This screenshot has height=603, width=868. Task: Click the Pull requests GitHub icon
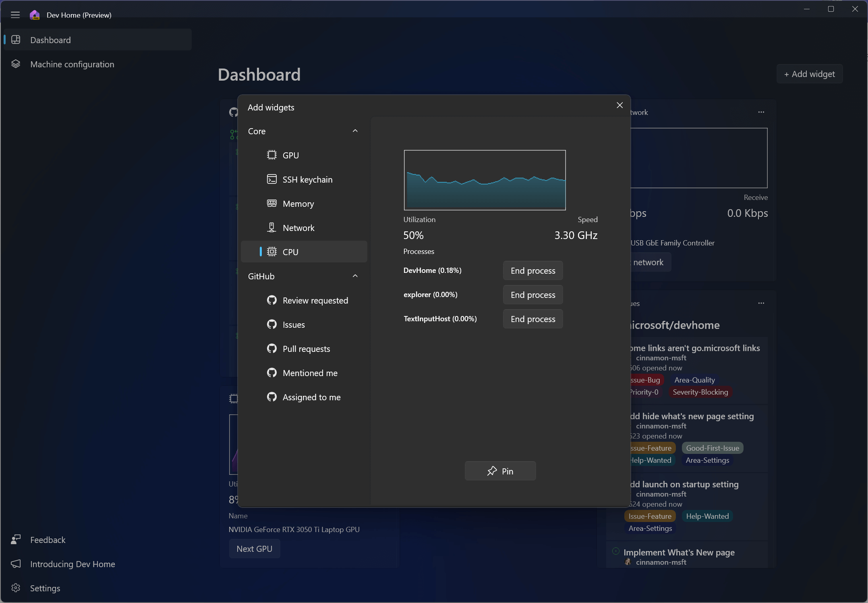[x=272, y=348]
